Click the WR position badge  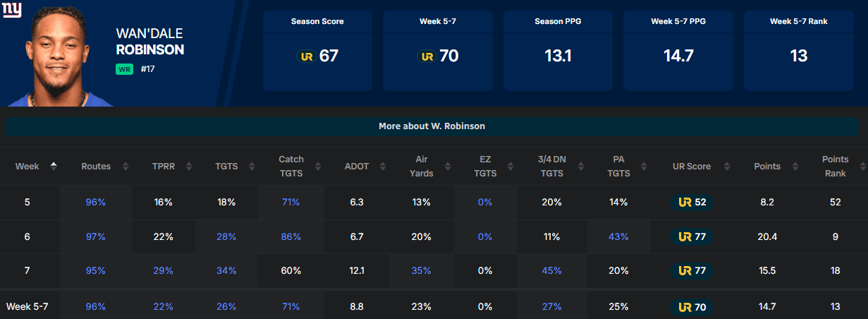125,69
